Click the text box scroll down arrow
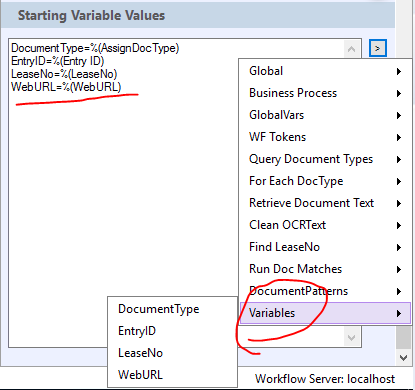This screenshot has height=390, width=415. coord(351,338)
